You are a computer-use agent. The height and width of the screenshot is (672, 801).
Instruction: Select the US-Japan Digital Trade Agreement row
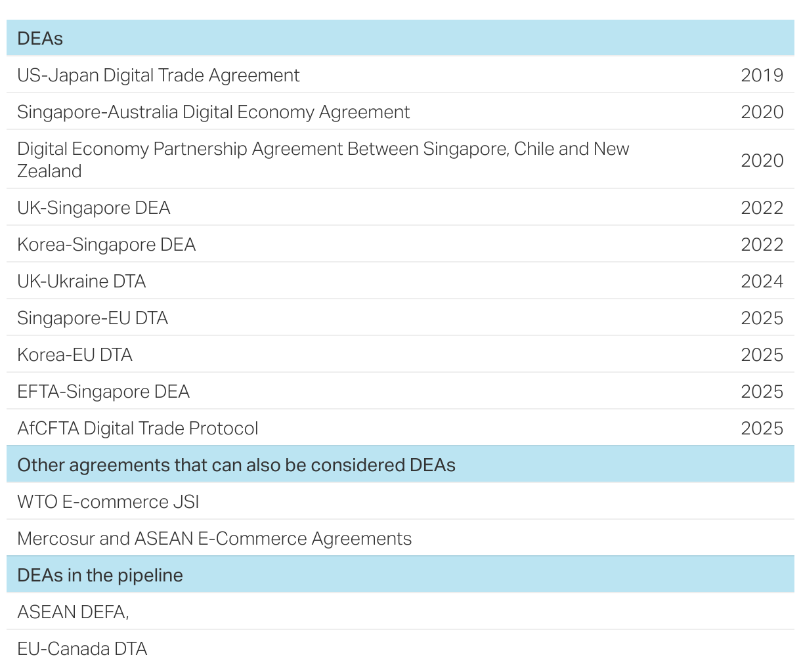[x=158, y=75]
